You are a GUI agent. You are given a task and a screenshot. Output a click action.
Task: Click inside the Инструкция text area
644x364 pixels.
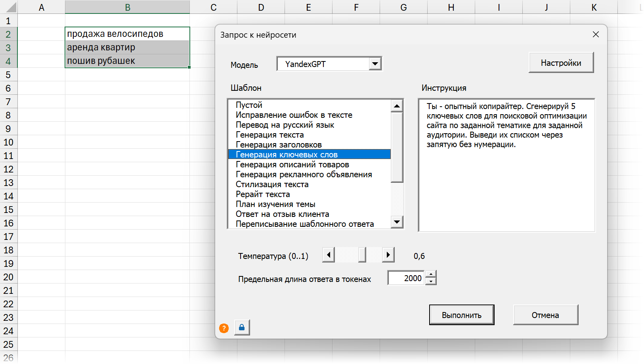pyautogui.click(x=506, y=186)
